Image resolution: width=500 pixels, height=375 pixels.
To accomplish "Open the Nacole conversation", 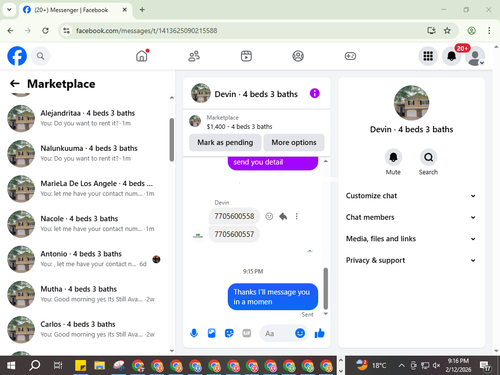I will click(x=85, y=224).
